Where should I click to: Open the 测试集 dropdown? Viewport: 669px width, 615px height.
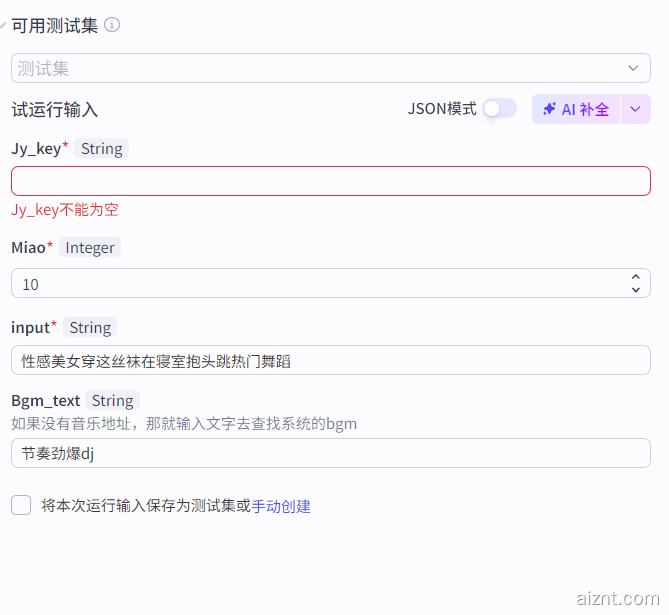(331, 68)
